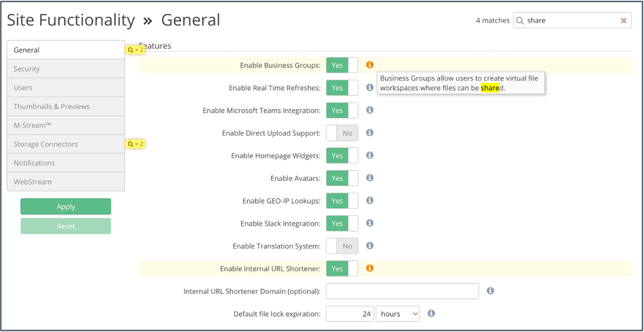This screenshot has height=332, width=644.
Task: Click the Reset button
Action: click(66, 226)
